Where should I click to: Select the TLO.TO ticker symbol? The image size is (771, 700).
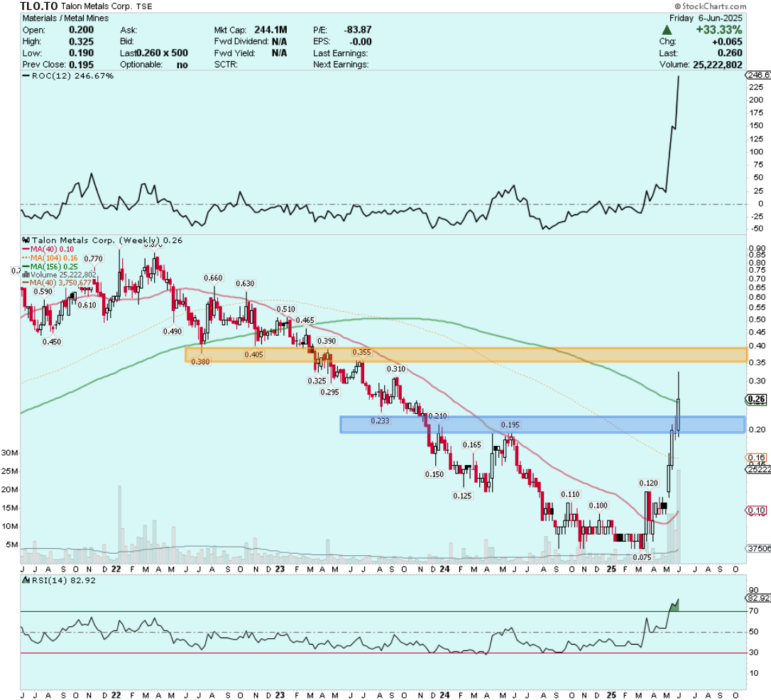(39, 6)
